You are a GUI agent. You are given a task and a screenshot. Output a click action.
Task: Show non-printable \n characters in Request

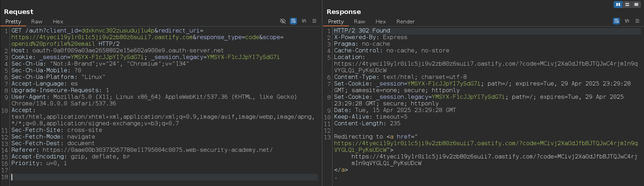[304, 21]
